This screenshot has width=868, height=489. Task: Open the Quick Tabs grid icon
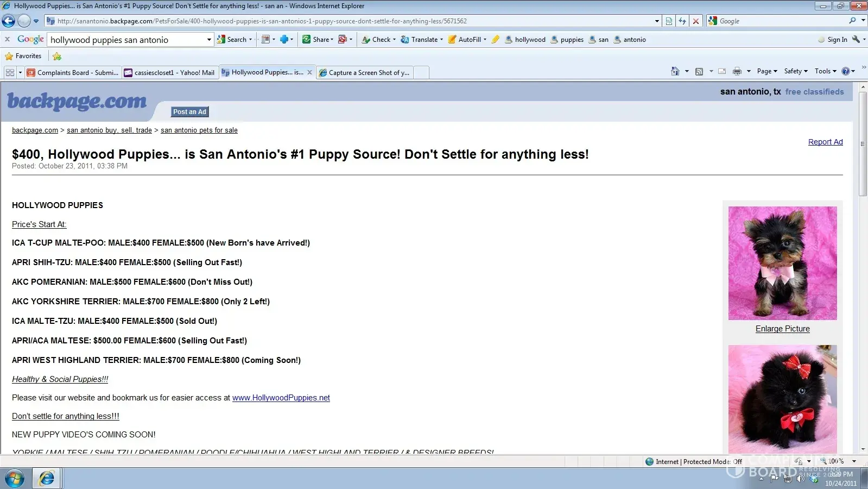point(10,72)
